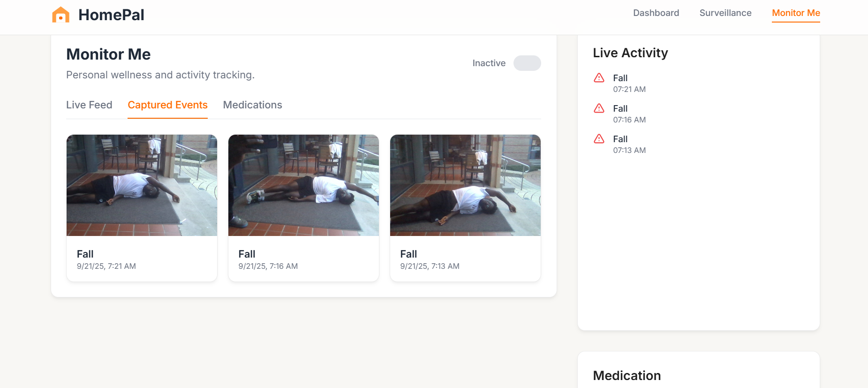This screenshot has width=868, height=388.
Task: Select the Live Activity Fall entry above 07:16 AM
Action: pos(620,108)
